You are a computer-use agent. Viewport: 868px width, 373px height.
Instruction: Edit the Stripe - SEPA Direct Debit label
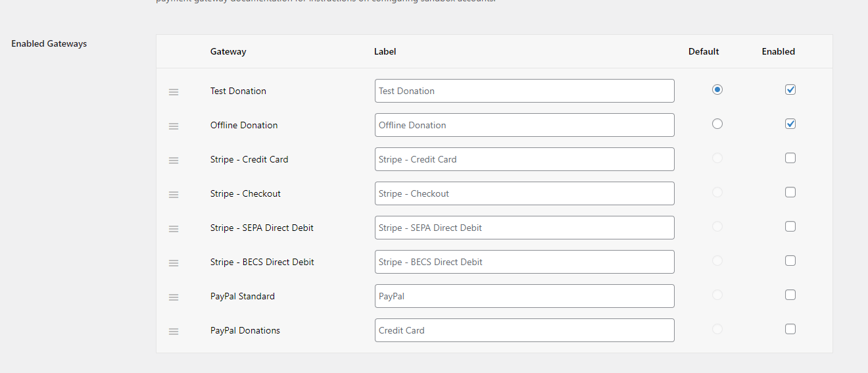(x=525, y=228)
